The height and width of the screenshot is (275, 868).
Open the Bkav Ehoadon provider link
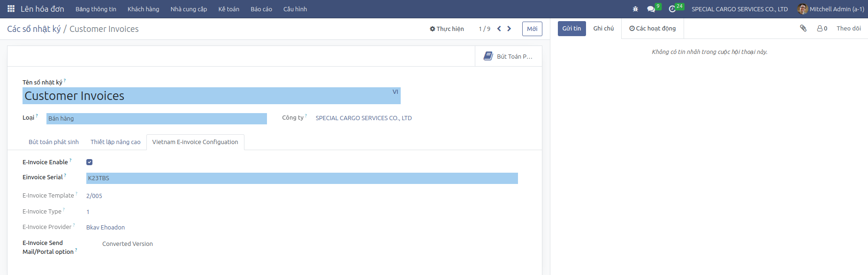pos(106,228)
